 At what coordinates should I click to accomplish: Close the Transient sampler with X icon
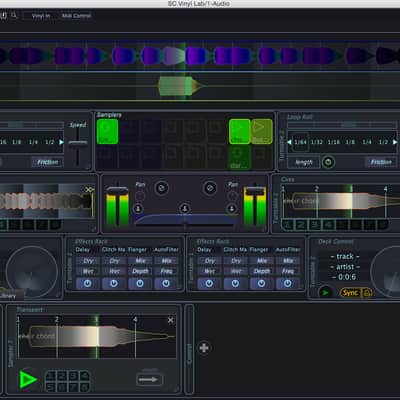click(171, 320)
